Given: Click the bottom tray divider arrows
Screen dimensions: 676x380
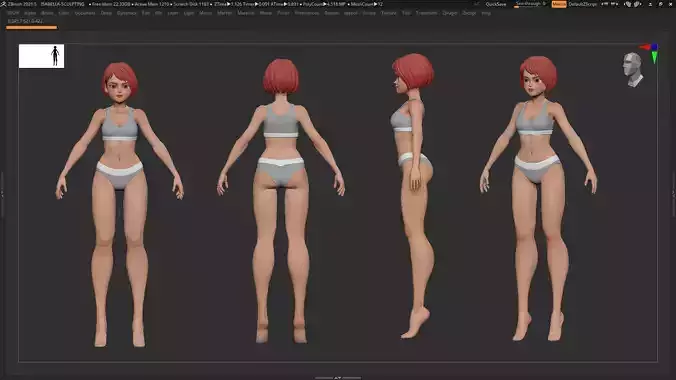Looking at the screenshot, I should [338, 378].
